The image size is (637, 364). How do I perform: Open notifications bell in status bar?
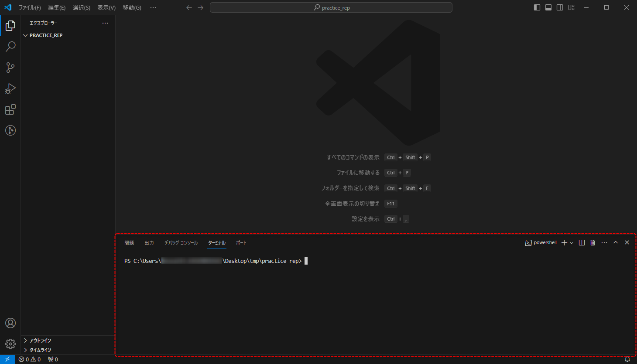[x=627, y=359]
